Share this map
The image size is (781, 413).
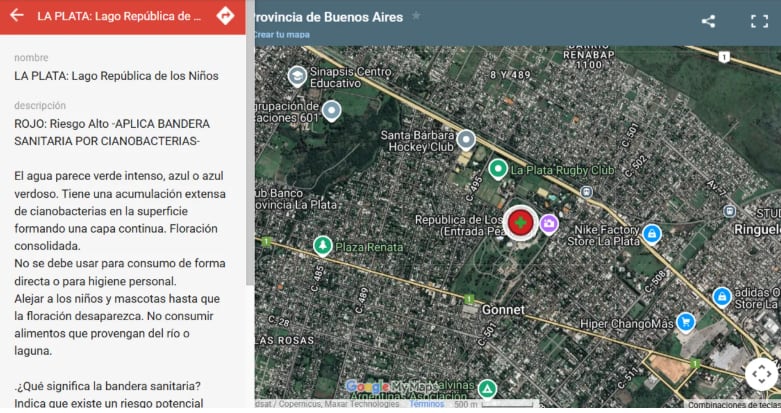[708, 21]
